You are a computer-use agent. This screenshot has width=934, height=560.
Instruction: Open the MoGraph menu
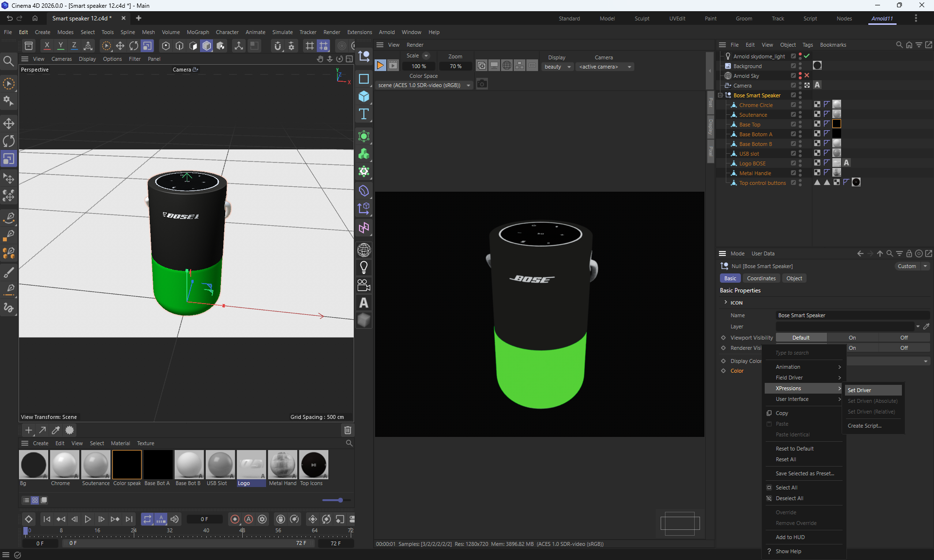coord(198,32)
